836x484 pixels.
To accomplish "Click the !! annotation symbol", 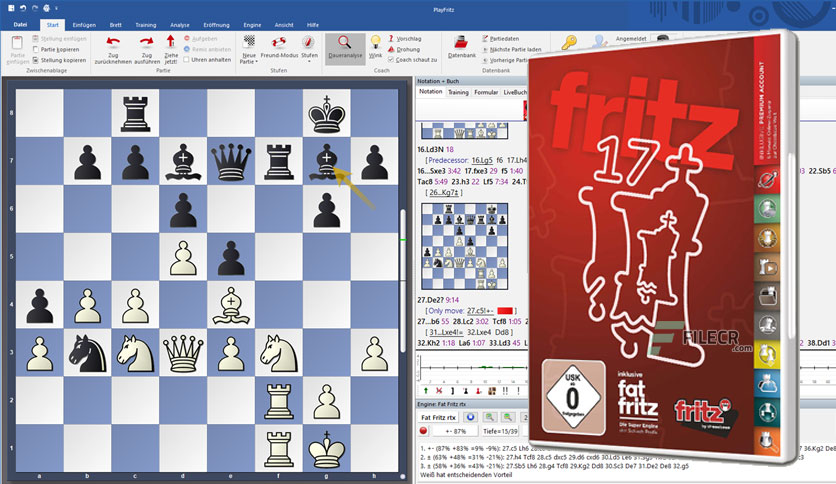I will point(505,391).
